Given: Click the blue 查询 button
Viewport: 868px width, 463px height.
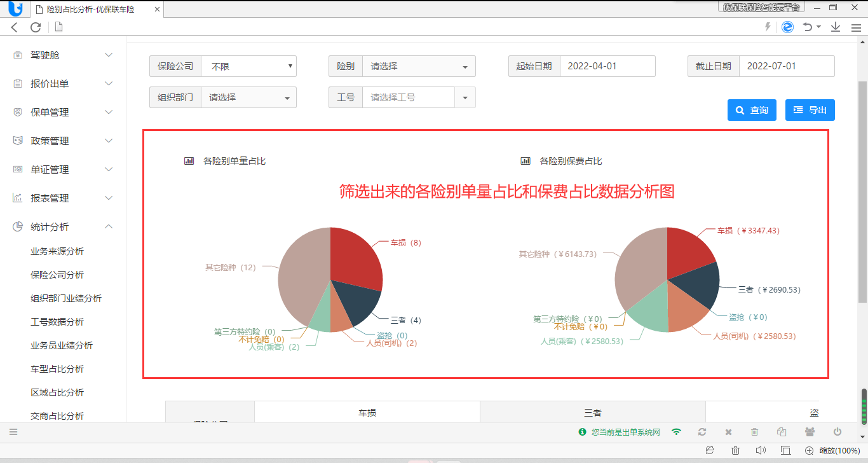Looking at the screenshot, I should pos(752,110).
